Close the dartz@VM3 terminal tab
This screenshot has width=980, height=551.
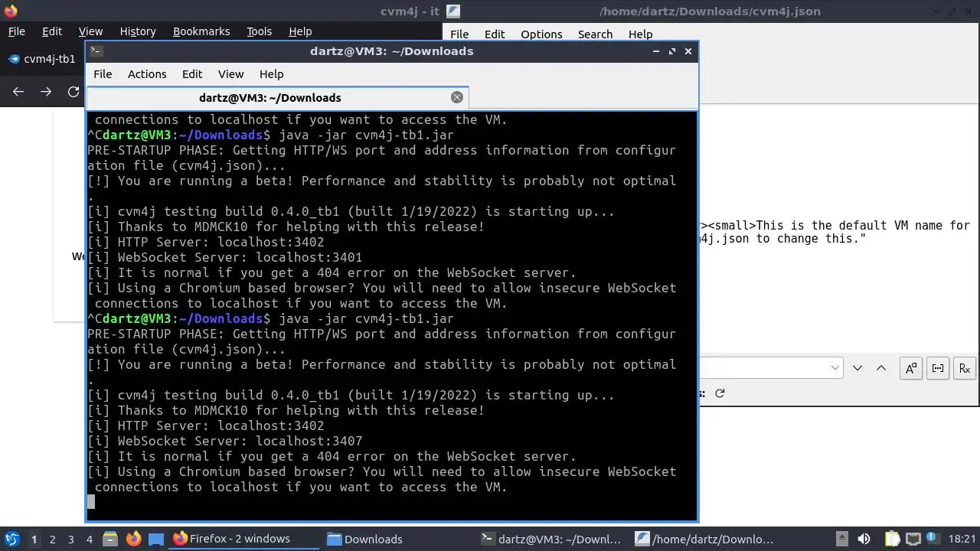(x=457, y=97)
